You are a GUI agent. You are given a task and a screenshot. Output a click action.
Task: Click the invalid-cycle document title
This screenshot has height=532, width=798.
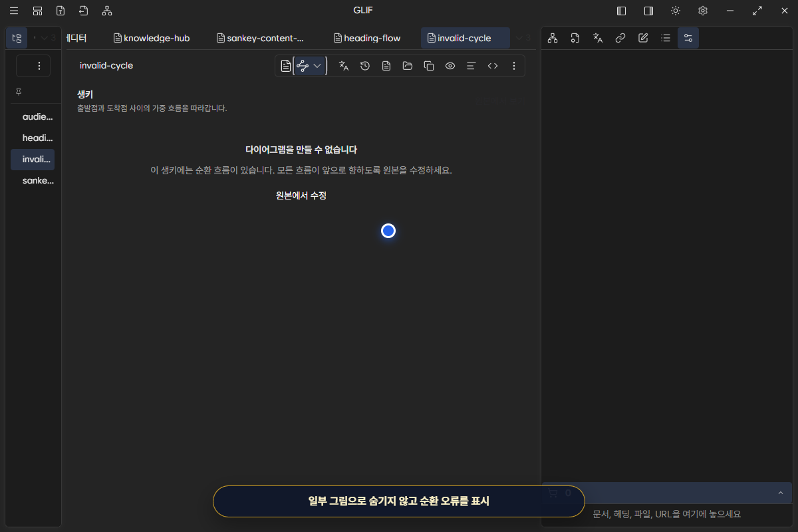click(x=106, y=66)
